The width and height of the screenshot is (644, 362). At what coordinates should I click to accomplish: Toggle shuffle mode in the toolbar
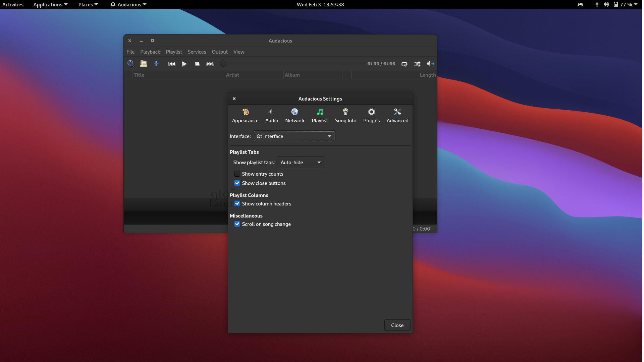click(x=417, y=64)
